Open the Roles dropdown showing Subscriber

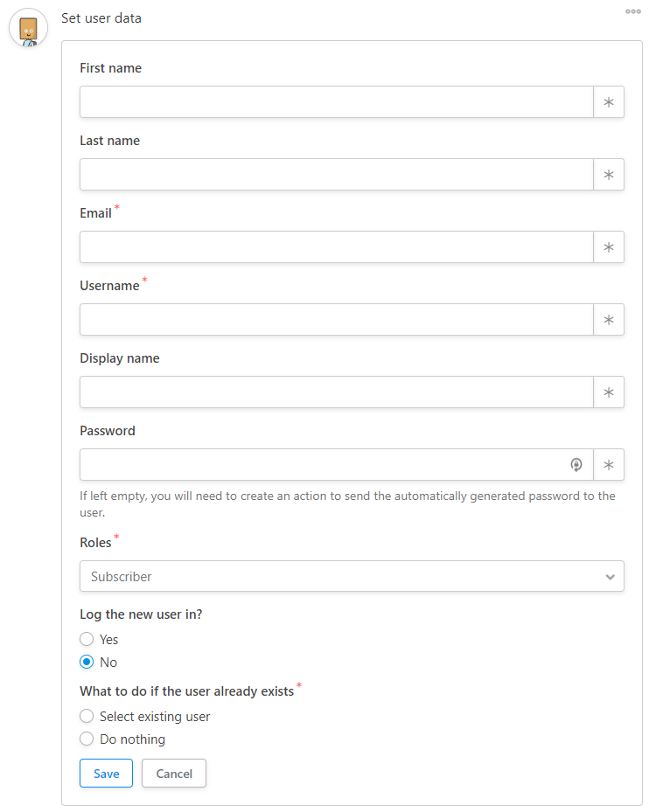pyautogui.click(x=352, y=576)
